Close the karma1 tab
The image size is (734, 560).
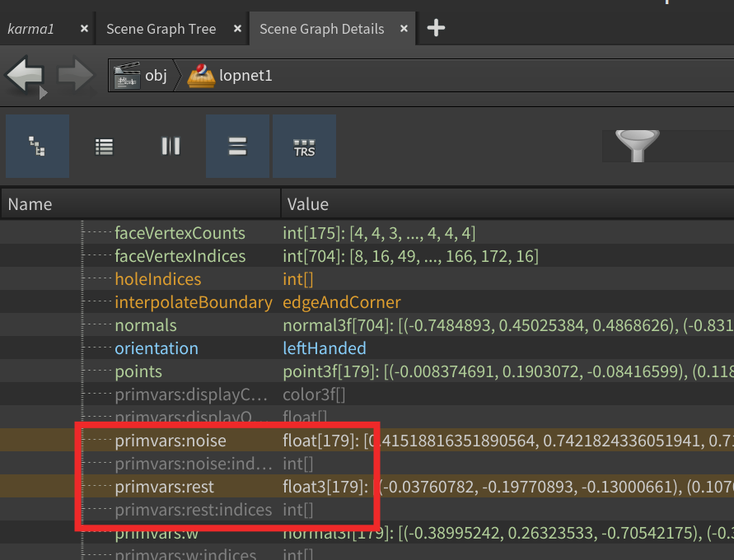tap(84, 29)
